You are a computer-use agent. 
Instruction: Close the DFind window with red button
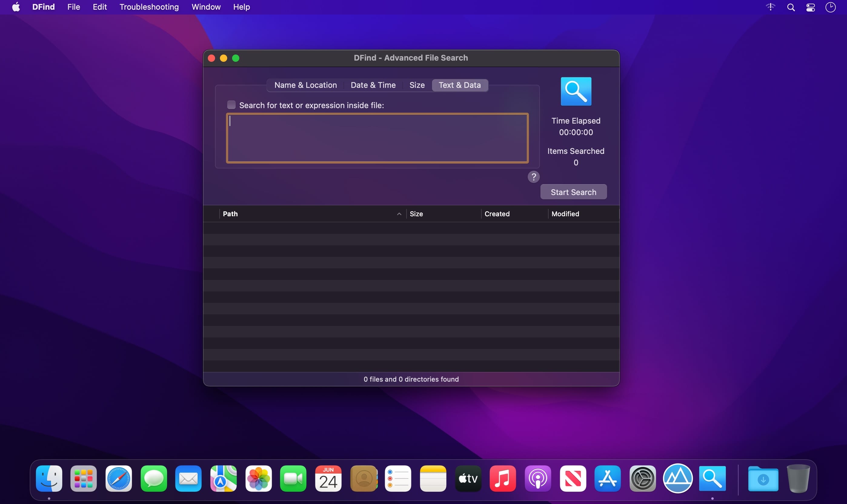click(x=211, y=58)
